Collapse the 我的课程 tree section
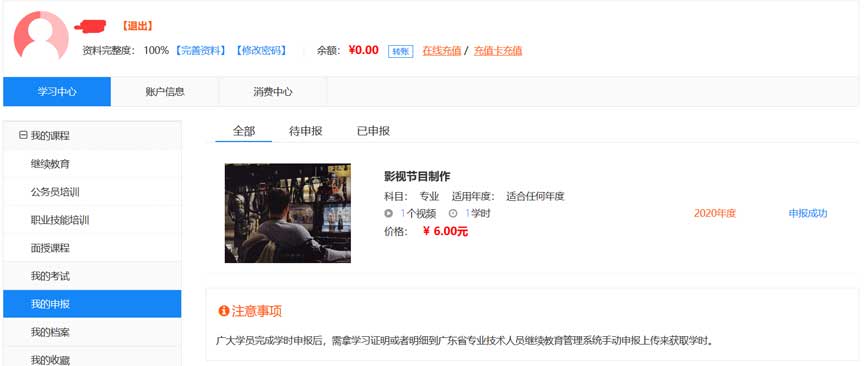866x366 pixels. 23,135
